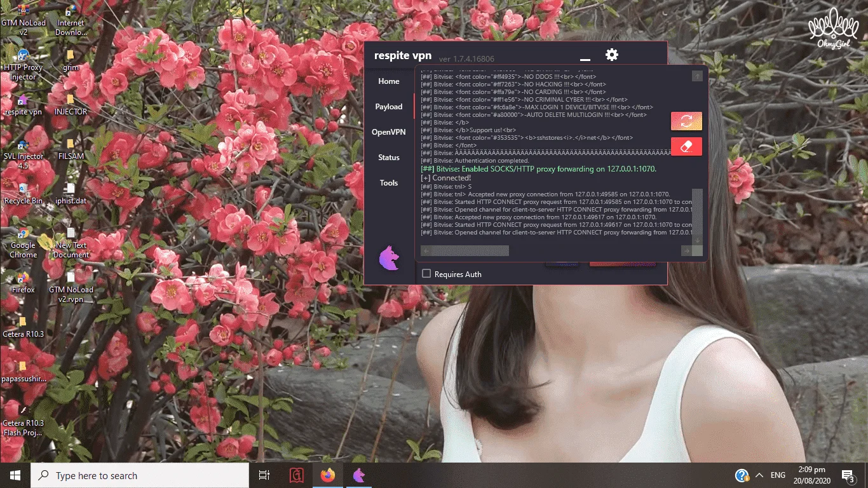Open Firefox desktop shortcut
Image resolution: width=868 pixels, height=488 pixels.
(x=24, y=282)
